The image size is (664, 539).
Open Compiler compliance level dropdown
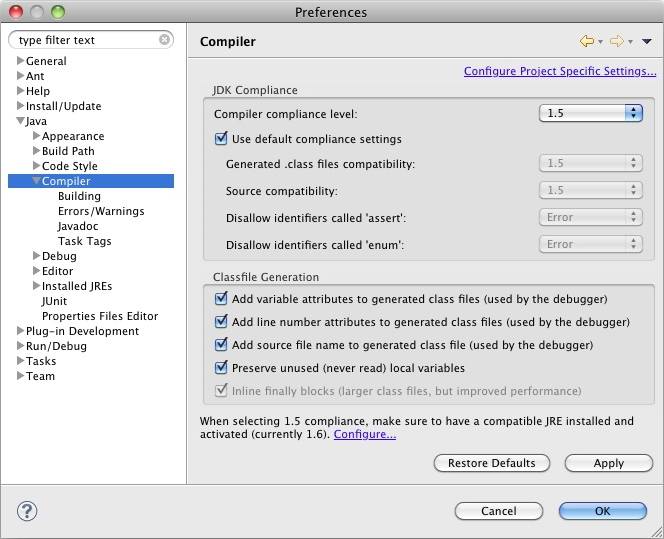[590, 113]
